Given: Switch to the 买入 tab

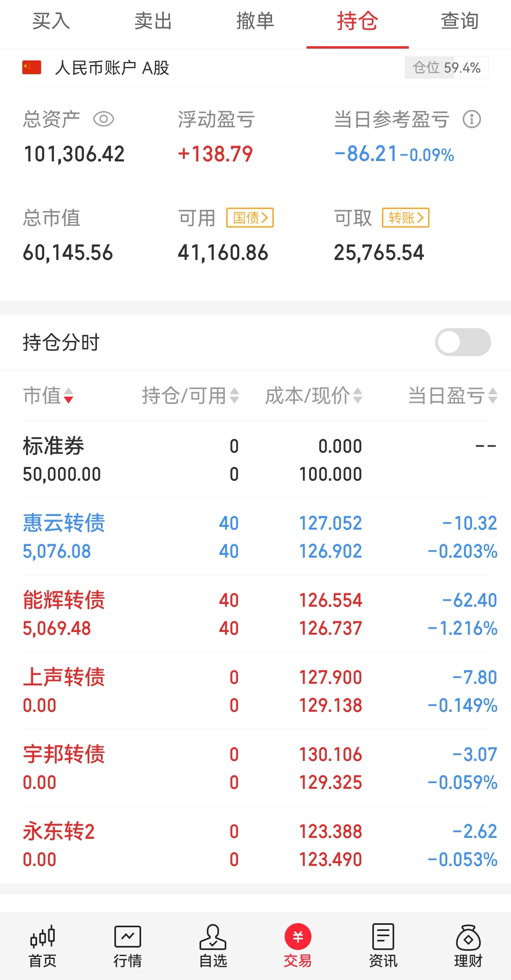Looking at the screenshot, I should click(51, 21).
